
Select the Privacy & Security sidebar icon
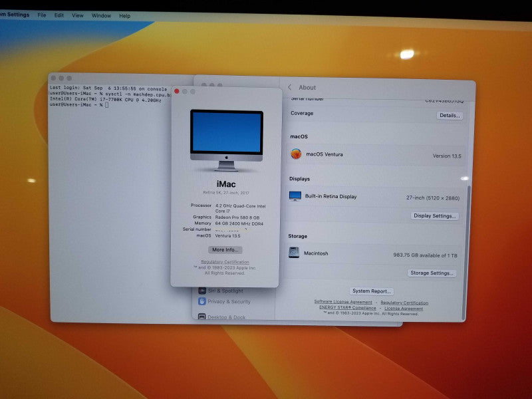coord(202,301)
